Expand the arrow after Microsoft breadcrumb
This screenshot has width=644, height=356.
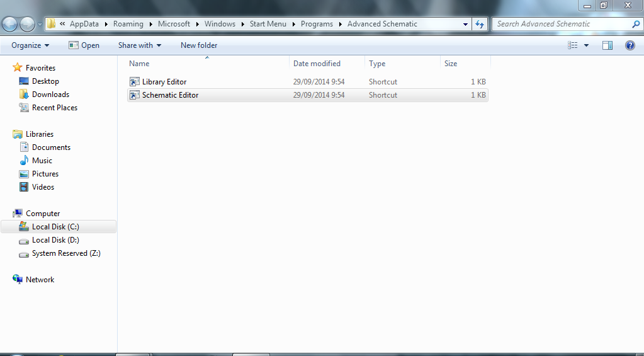coord(197,24)
